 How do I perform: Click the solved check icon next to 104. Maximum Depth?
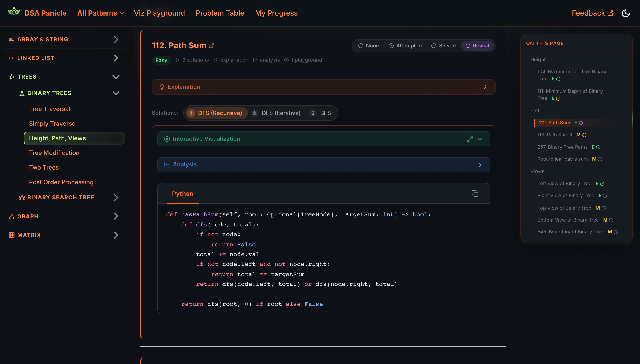point(558,79)
